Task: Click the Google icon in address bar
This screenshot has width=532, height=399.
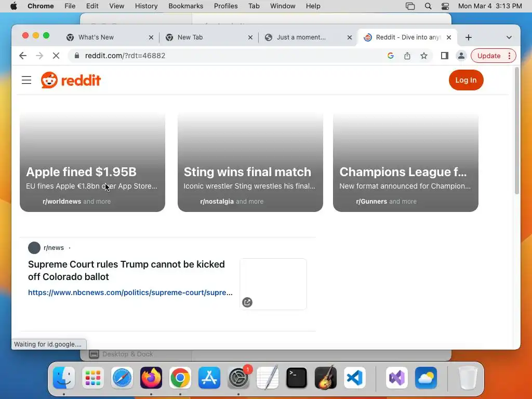Action: pyautogui.click(x=391, y=56)
